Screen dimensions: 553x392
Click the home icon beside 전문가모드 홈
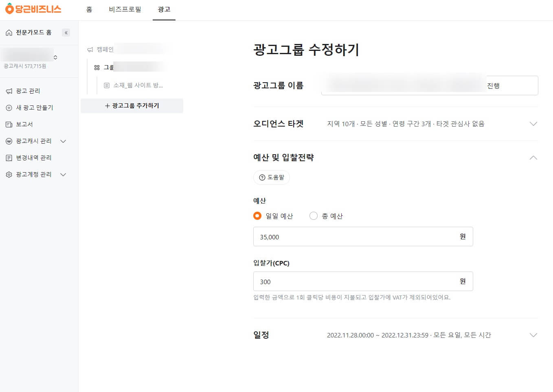click(9, 33)
